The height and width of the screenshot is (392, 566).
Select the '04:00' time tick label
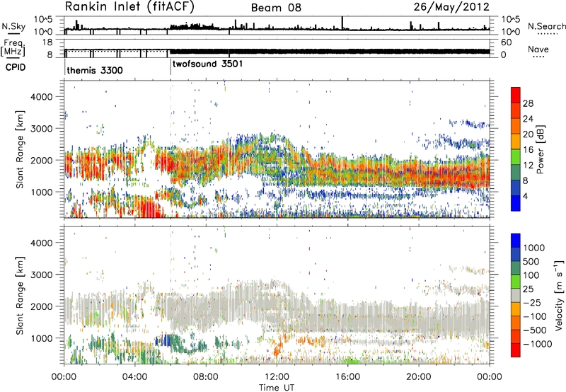135,376
